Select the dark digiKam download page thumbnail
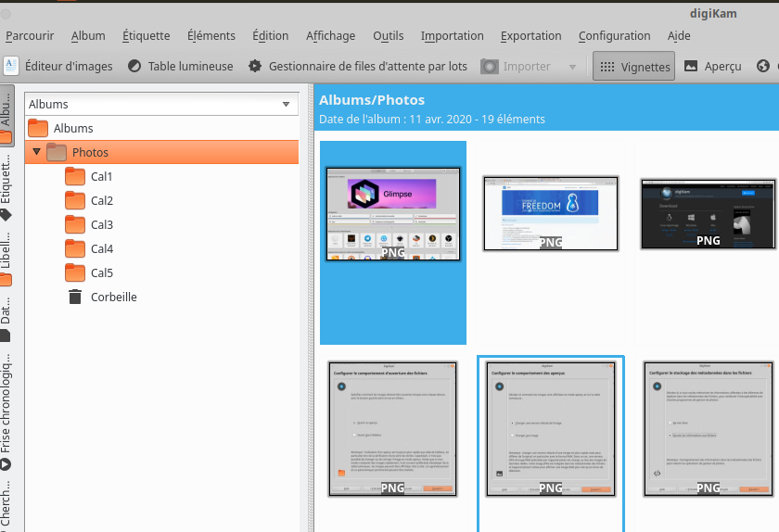Image resolution: width=779 pixels, height=532 pixels. pos(708,214)
